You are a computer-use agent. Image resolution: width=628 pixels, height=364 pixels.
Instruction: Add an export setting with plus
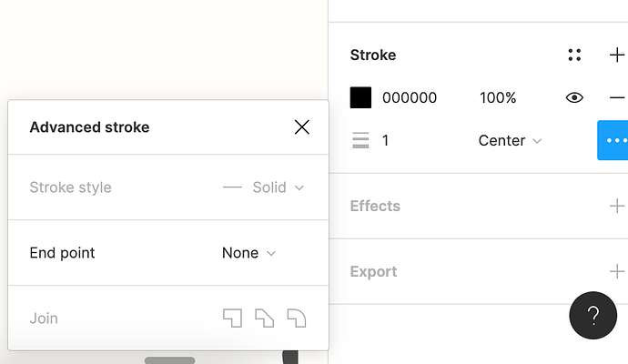click(617, 271)
